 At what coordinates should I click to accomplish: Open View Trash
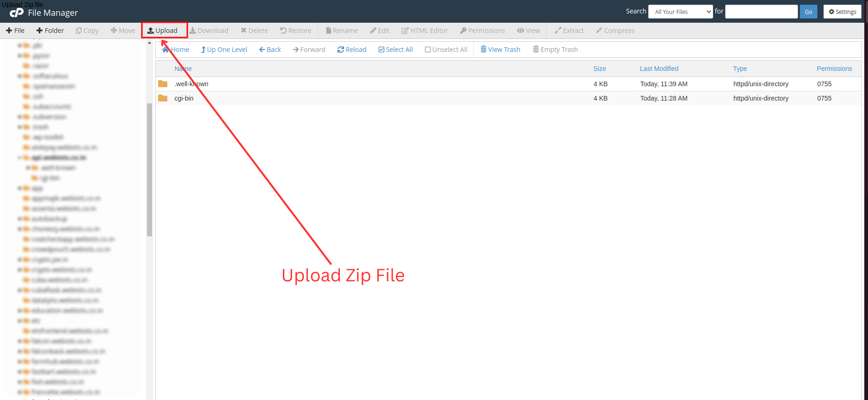[x=500, y=50]
